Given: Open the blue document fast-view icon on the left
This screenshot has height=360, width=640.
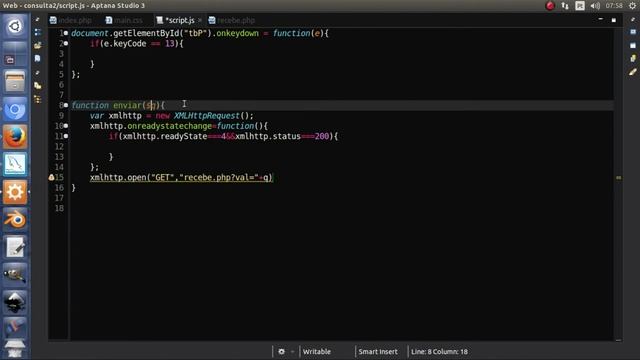Looking at the screenshot, I should coord(38,59).
